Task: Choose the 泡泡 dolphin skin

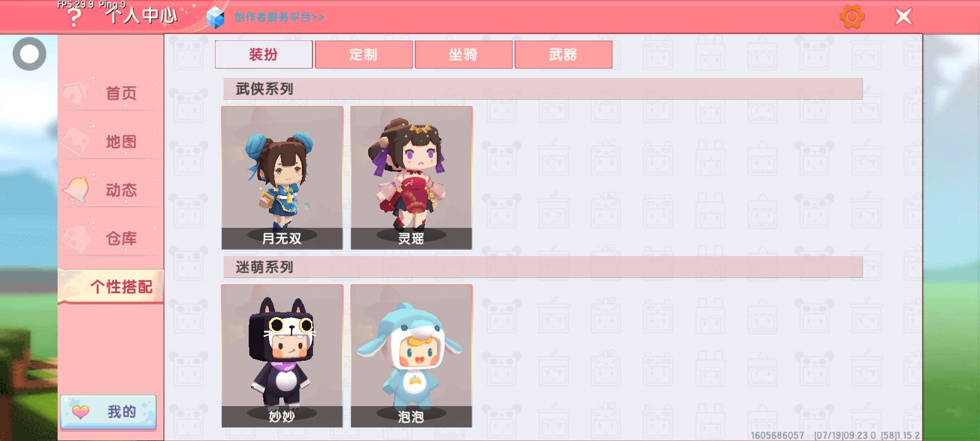Action: 412,356
